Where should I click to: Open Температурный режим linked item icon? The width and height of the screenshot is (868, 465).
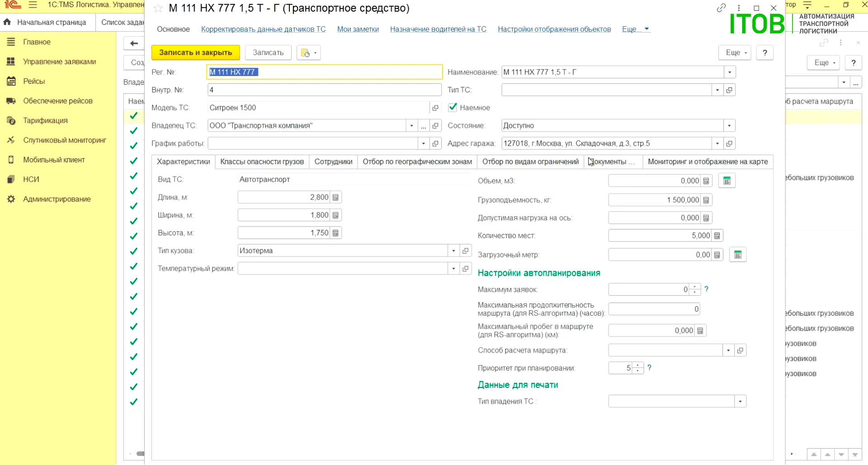pos(466,269)
